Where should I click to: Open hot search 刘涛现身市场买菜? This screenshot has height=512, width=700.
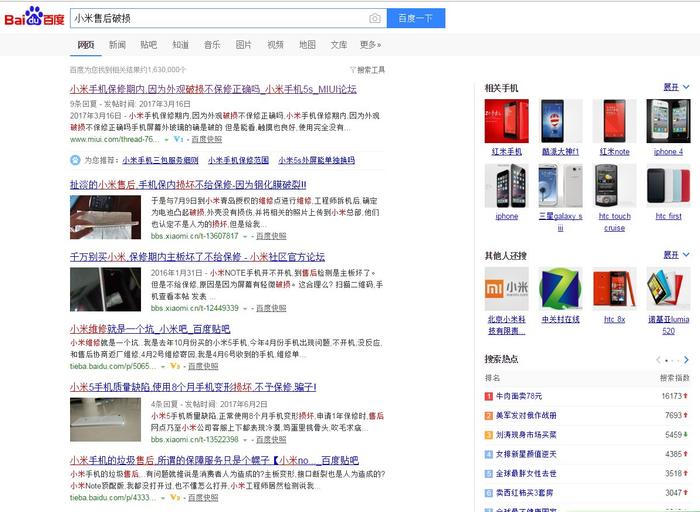click(x=526, y=435)
